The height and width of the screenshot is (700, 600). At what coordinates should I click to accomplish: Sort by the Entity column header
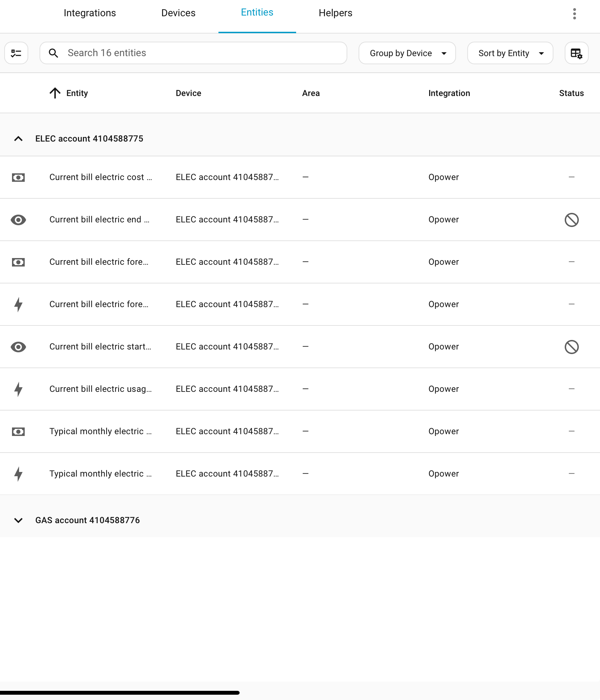[77, 93]
